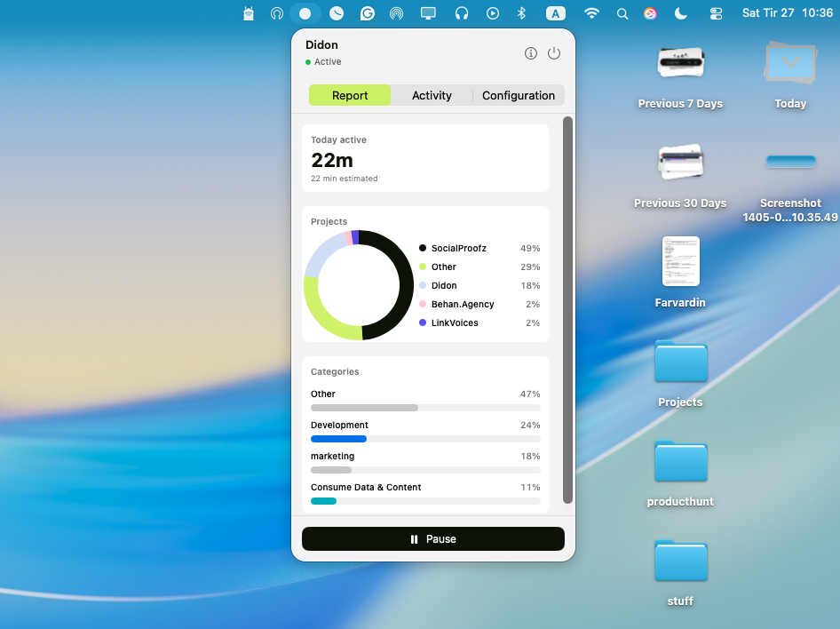Click the Other category label at 47%
Viewport: 840px width, 629px height.
pos(323,394)
